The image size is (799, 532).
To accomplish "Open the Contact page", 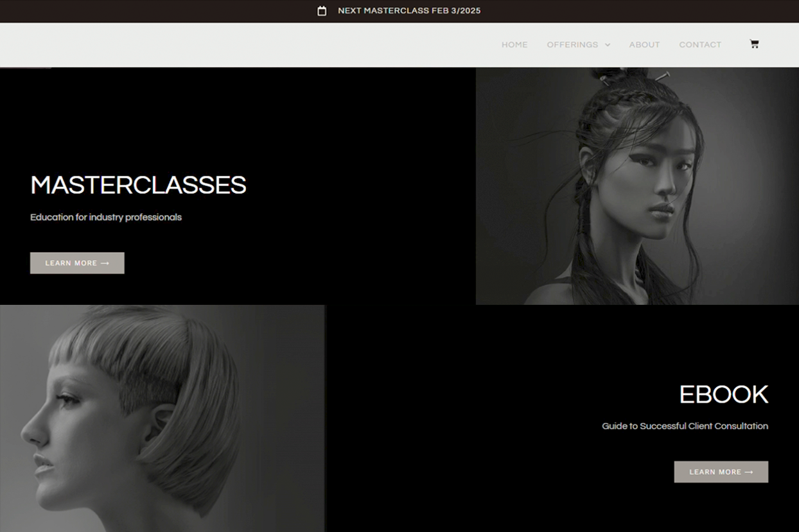I will coord(700,45).
